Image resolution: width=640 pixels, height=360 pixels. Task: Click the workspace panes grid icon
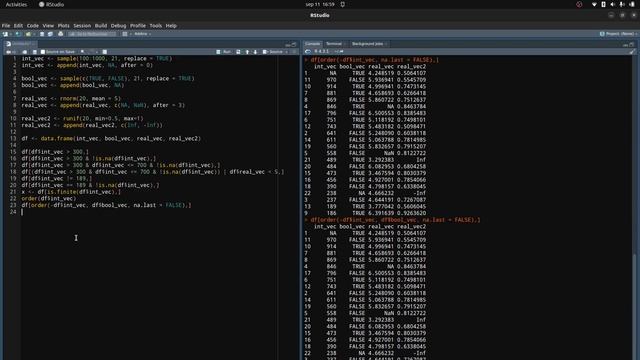tap(125, 34)
